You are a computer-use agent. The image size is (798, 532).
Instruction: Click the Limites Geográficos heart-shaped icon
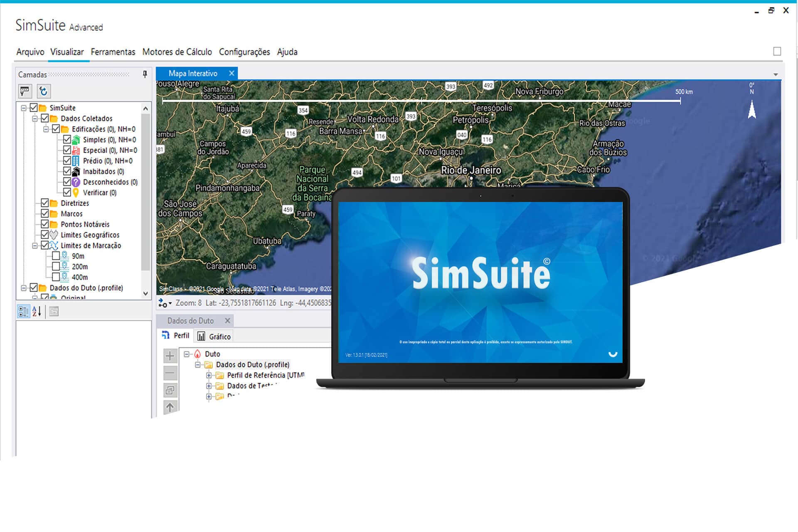pos(54,235)
